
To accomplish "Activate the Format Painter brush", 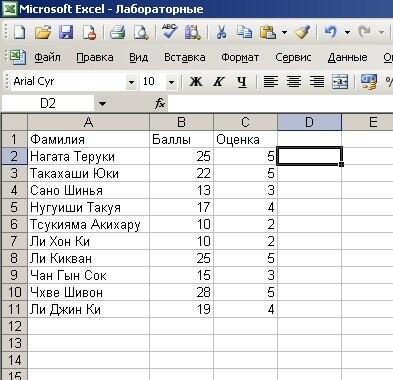I will tap(302, 32).
